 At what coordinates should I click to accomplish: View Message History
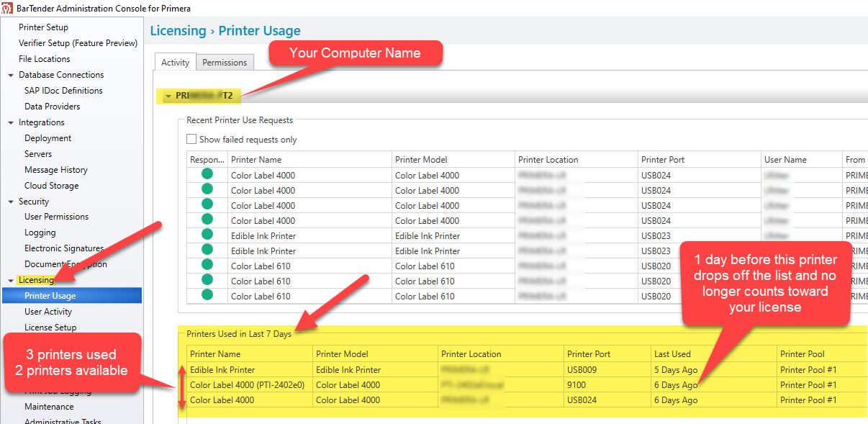(x=56, y=170)
